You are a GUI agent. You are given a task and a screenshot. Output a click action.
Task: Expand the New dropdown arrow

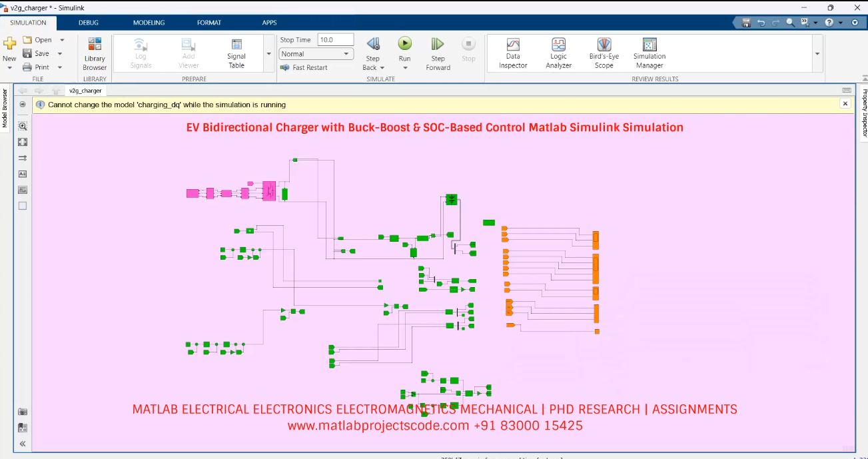(x=9, y=68)
